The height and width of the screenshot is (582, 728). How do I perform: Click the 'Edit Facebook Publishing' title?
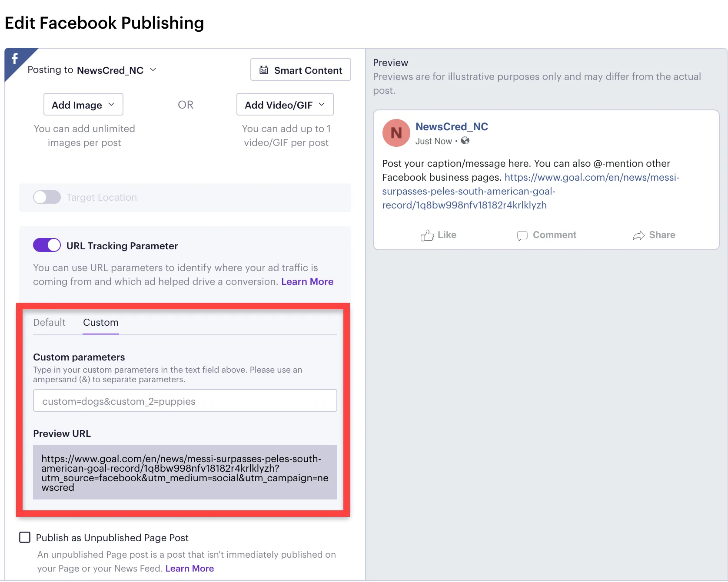pyautogui.click(x=104, y=23)
